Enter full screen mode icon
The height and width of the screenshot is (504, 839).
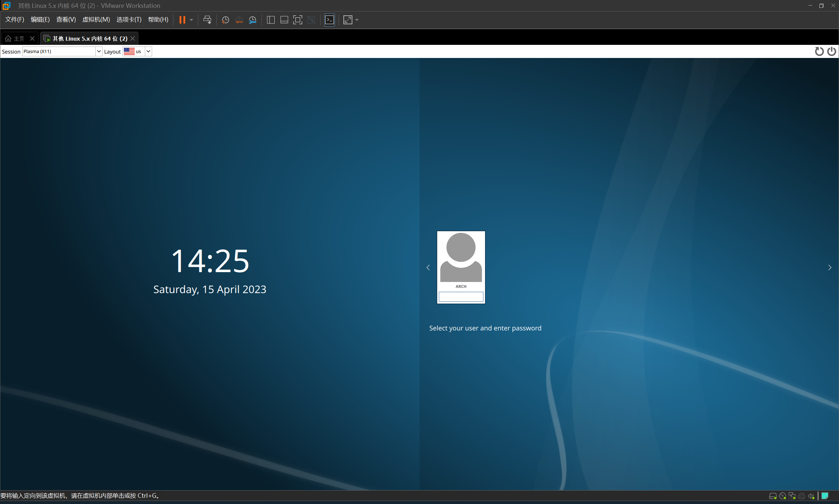(x=297, y=20)
